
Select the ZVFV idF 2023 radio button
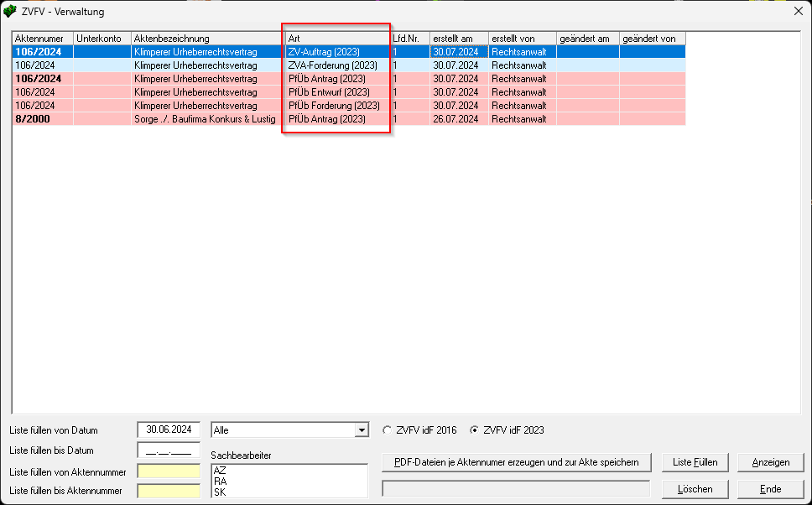(475, 430)
